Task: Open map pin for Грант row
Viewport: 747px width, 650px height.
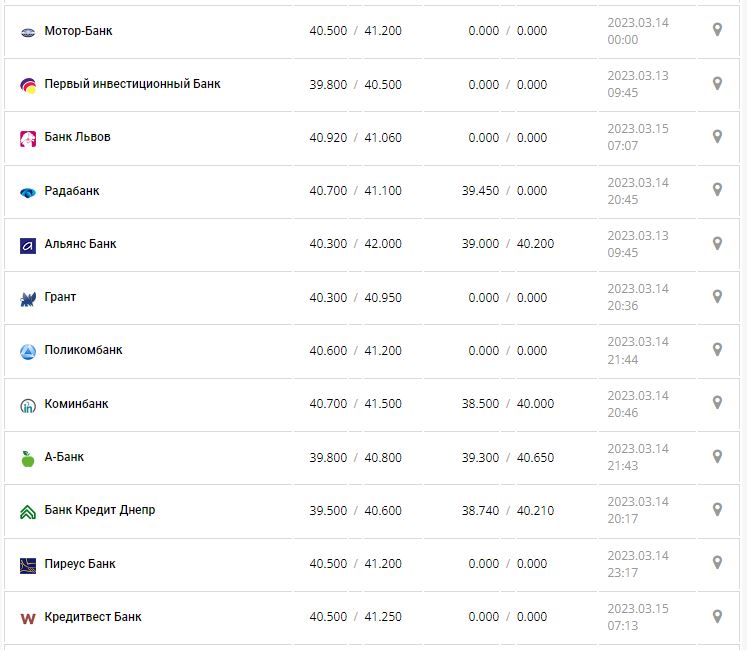Action: click(717, 296)
